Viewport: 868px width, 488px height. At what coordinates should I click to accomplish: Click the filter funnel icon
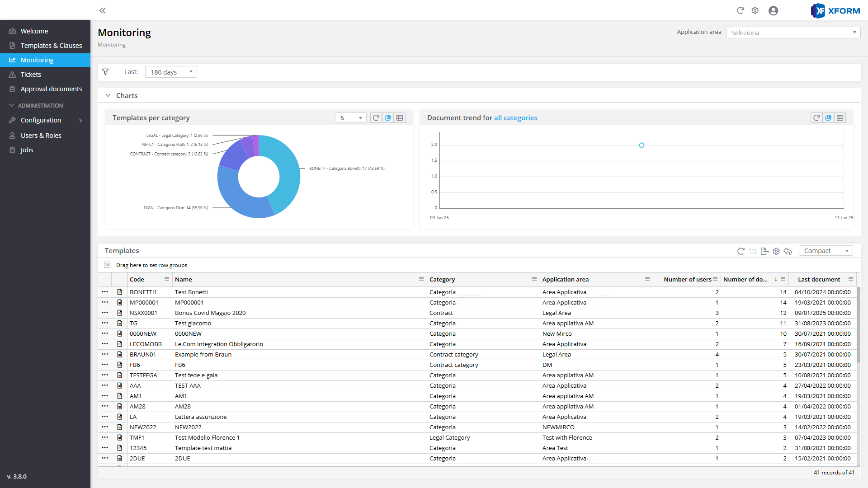[x=105, y=72]
